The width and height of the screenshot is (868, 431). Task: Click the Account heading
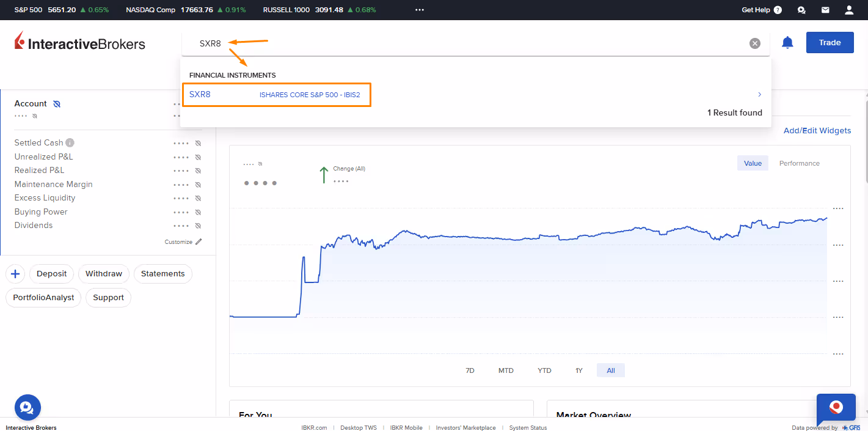(31, 104)
